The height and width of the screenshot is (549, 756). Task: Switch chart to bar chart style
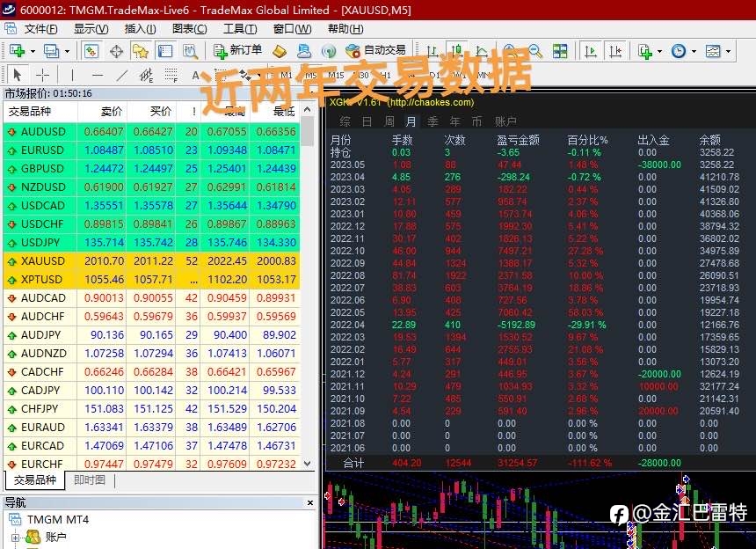(433, 51)
